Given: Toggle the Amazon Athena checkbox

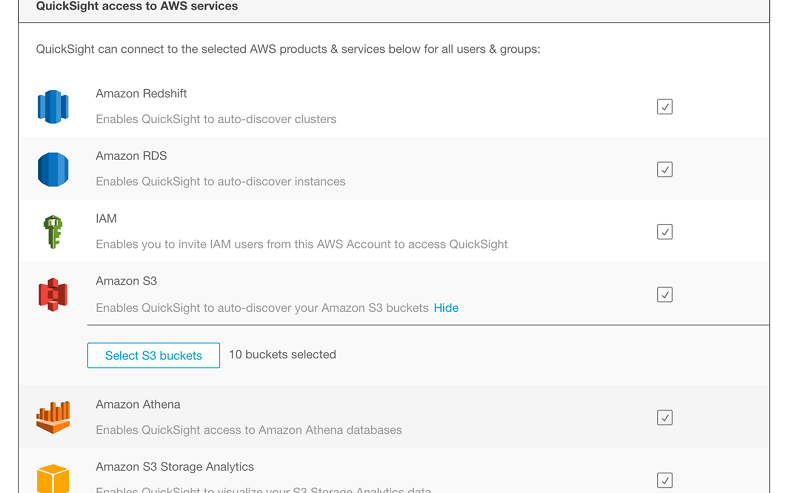Looking at the screenshot, I should (665, 418).
